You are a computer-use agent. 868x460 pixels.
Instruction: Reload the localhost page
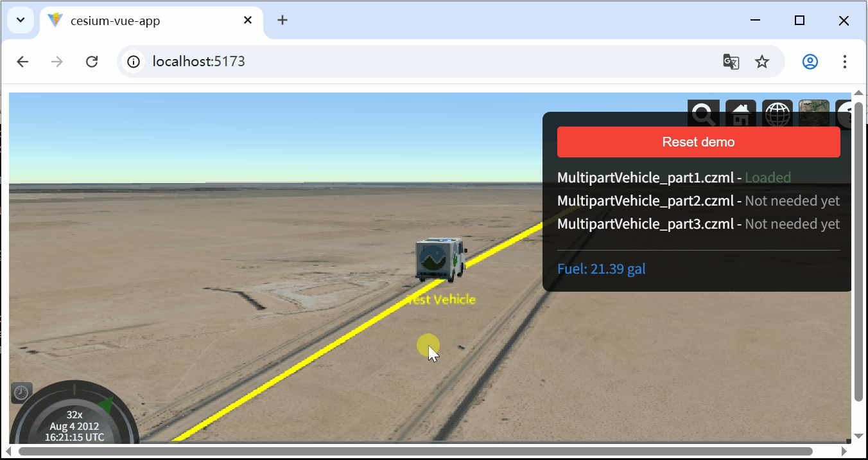pos(92,62)
